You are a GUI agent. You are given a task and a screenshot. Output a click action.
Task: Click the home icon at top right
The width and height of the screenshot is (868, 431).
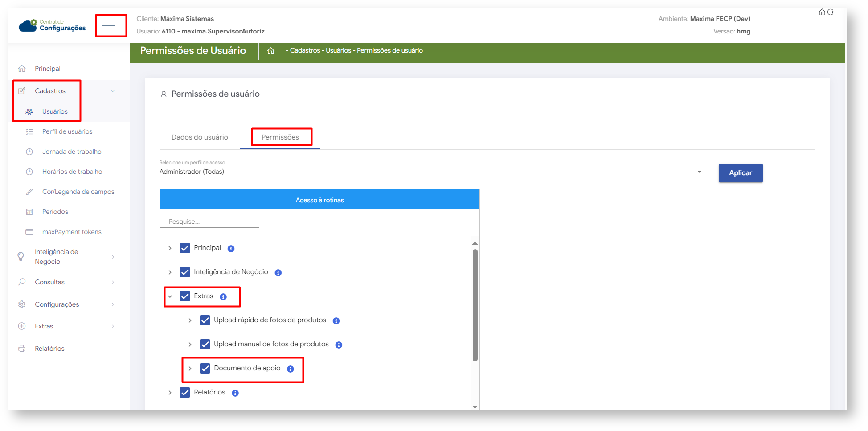coord(822,12)
